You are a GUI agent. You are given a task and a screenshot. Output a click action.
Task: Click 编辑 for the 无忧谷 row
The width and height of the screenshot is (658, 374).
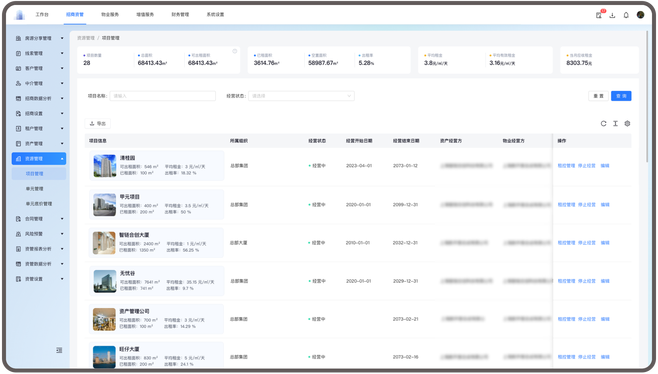point(605,281)
